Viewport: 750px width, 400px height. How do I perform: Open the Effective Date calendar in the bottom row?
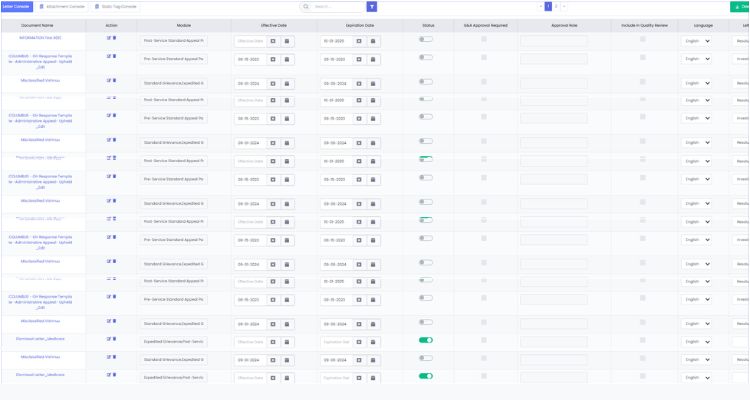[287, 378]
